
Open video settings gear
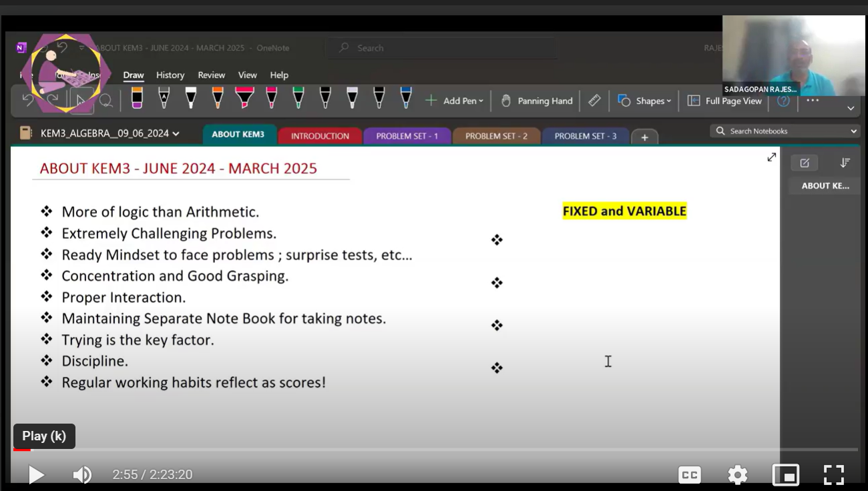[737, 475]
